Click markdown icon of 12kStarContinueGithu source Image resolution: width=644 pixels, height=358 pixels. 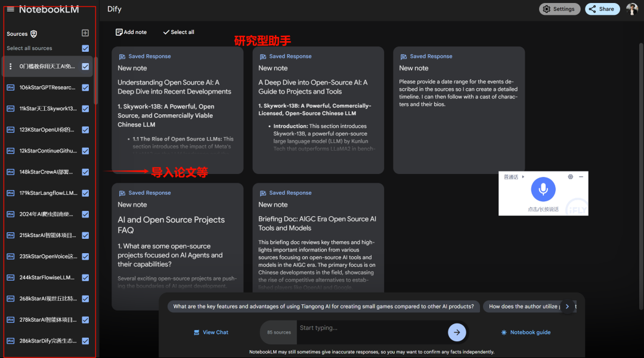[11, 151]
